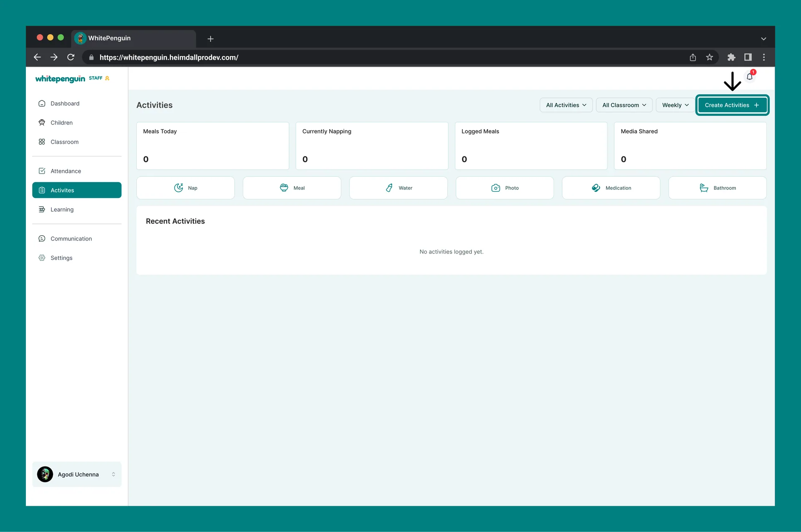
Task: Expand the tab search chevron
Action: click(763, 39)
